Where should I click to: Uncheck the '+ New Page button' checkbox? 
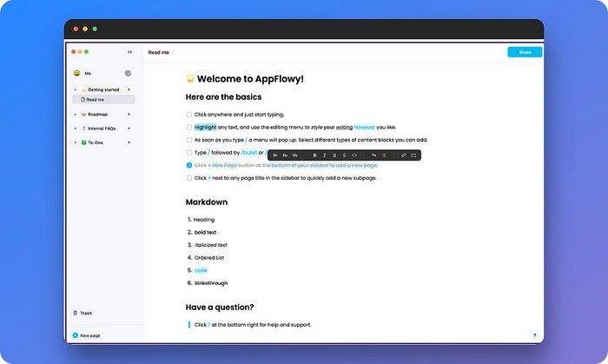tap(189, 165)
